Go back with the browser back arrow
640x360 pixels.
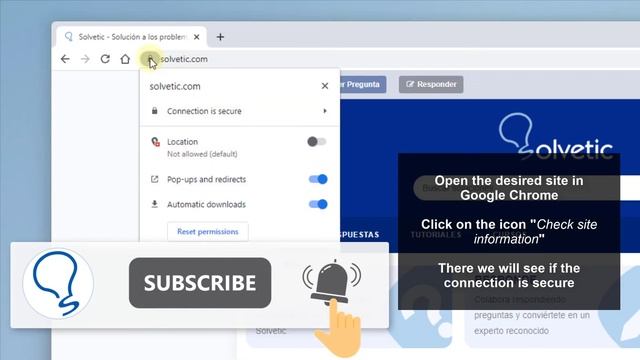point(65,59)
